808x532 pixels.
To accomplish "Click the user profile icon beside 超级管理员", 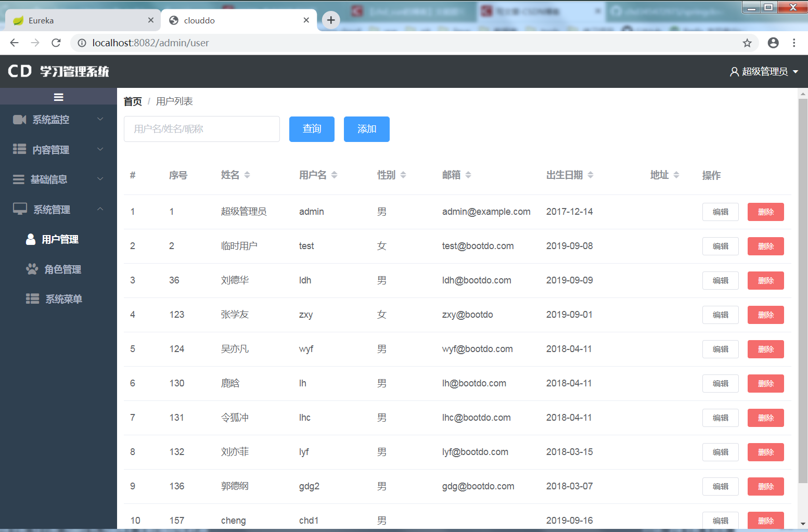I will (734, 71).
